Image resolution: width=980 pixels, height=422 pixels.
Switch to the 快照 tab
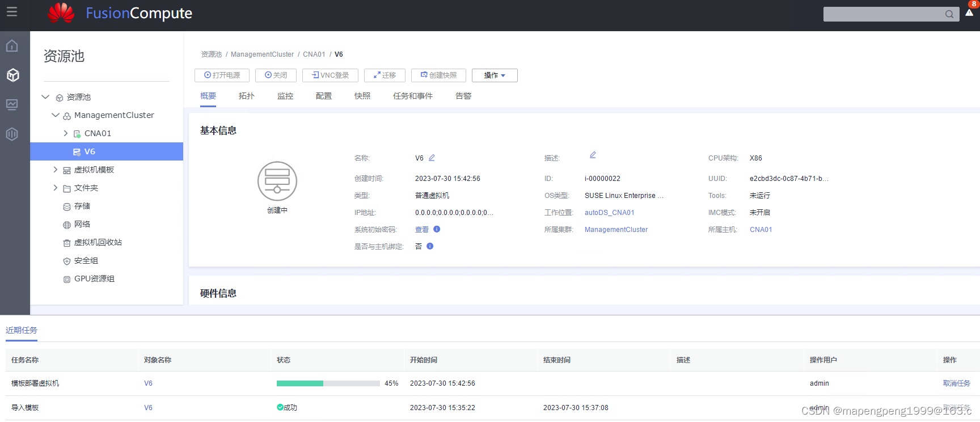pyautogui.click(x=362, y=96)
